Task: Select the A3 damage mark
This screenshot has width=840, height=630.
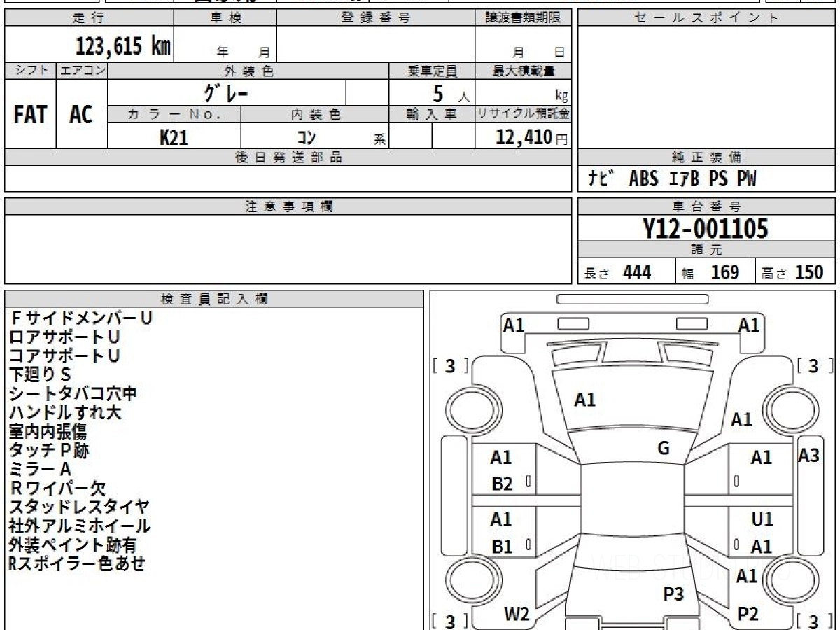Action: (x=808, y=456)
